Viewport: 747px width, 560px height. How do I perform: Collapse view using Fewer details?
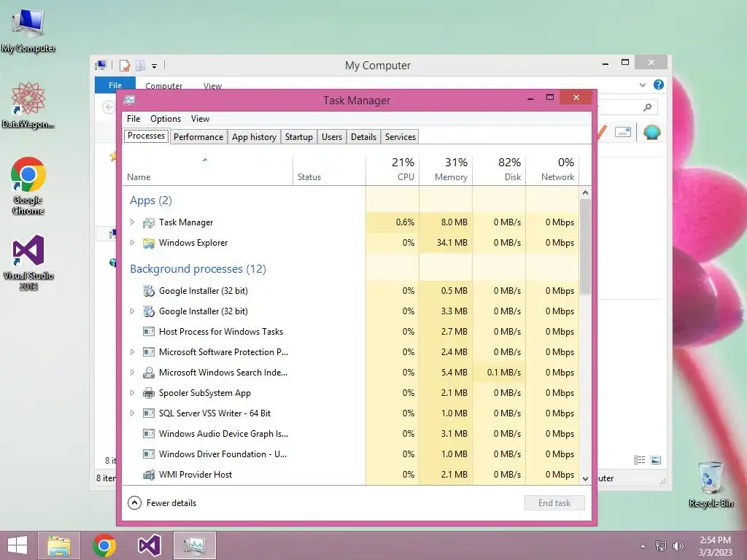tap(162, 503)
